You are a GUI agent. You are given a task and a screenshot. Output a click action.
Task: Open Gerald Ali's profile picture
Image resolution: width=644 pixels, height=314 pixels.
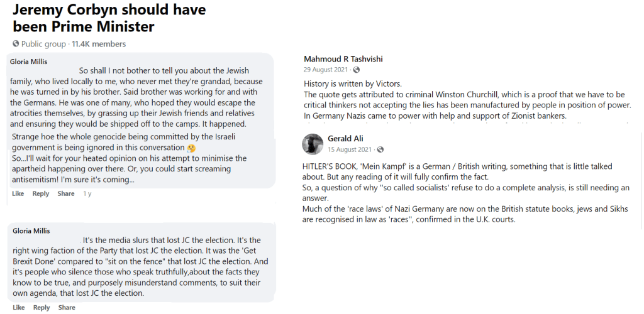pyautogui.click(x=313, y=144)
